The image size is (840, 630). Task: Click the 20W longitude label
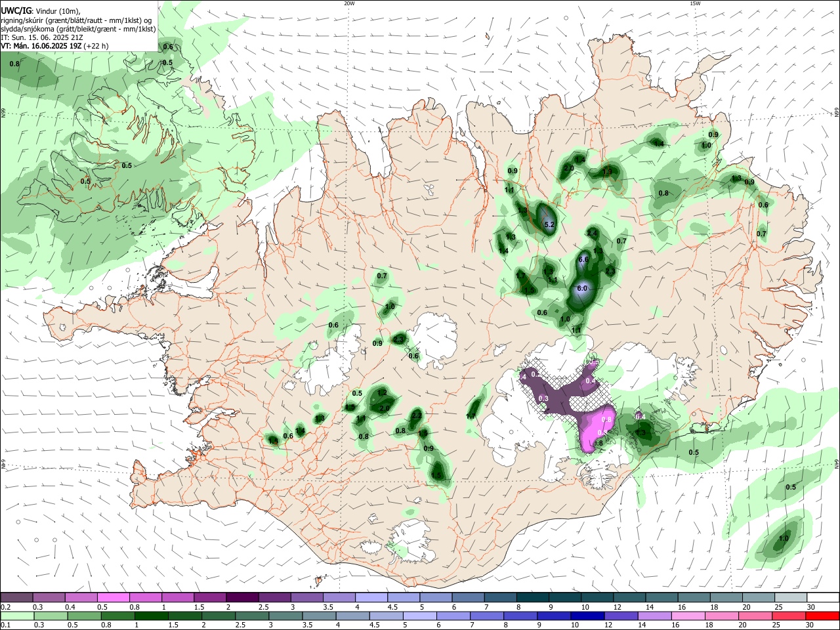pyautogui.click(x=349, y=3)
